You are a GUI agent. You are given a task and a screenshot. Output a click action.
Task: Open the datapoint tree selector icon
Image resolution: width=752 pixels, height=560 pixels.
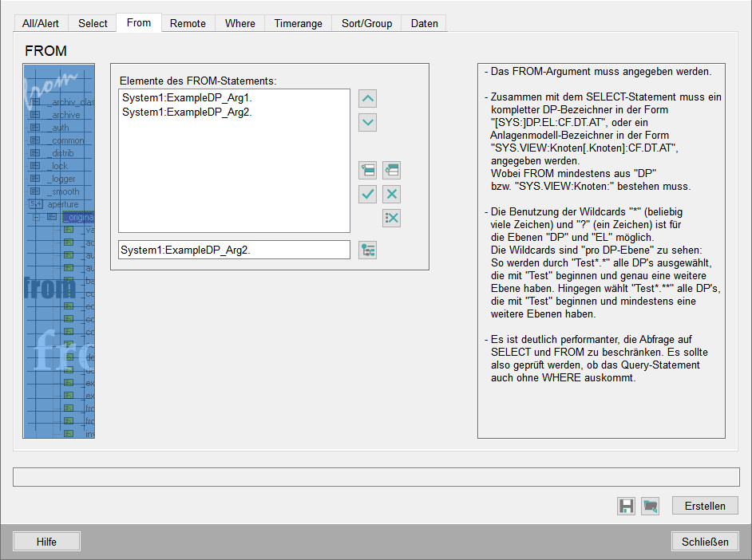point(367,250)
